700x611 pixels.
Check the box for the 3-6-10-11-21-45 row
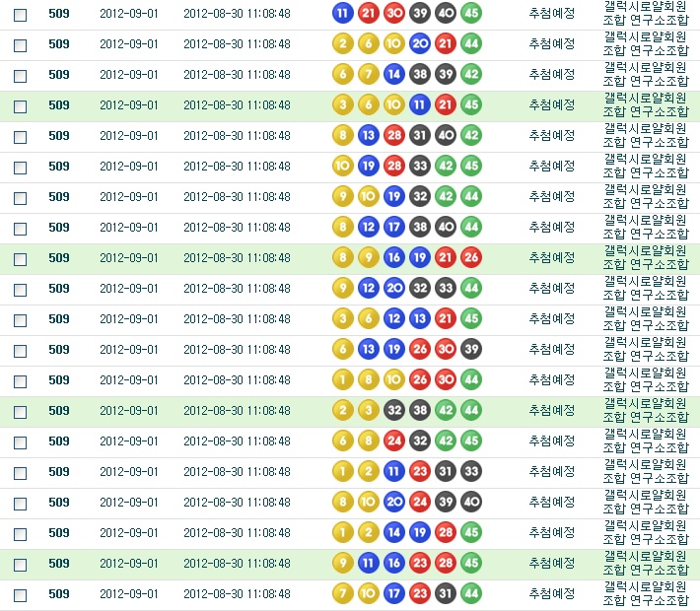(x=20, y=105)
